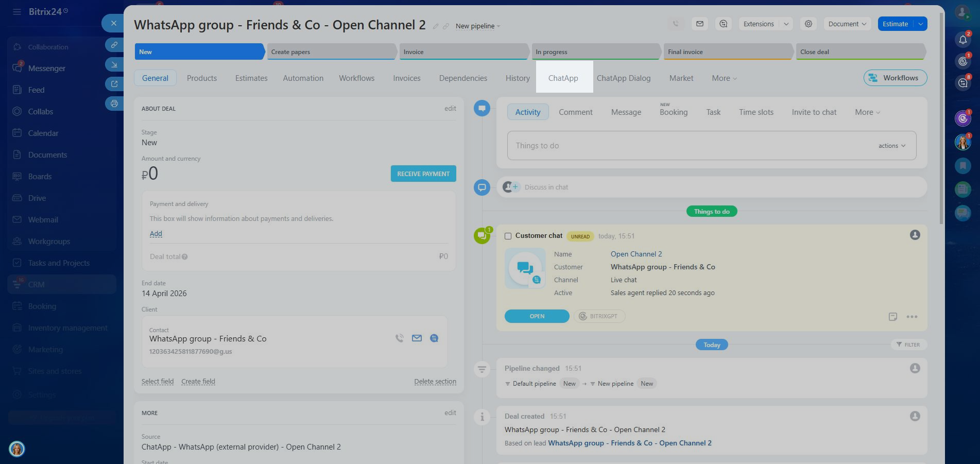Screen dimensions: 980x464
Task: Open the Products tab
Action: click(201, 78)
